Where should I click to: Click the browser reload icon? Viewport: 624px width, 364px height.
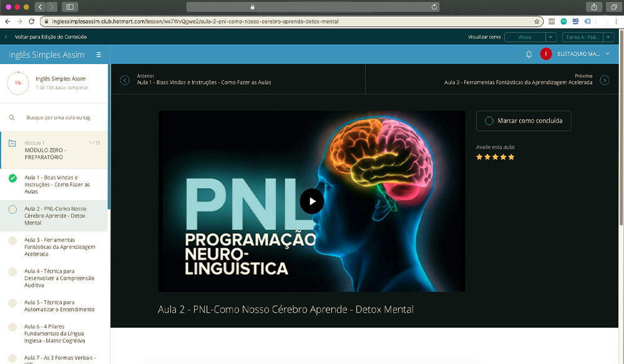click(434, 7)
